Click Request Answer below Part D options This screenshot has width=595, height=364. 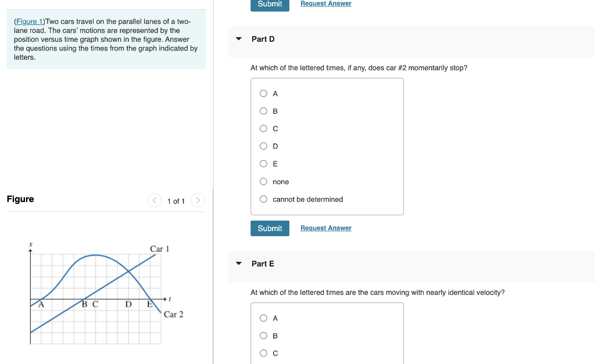325,228
